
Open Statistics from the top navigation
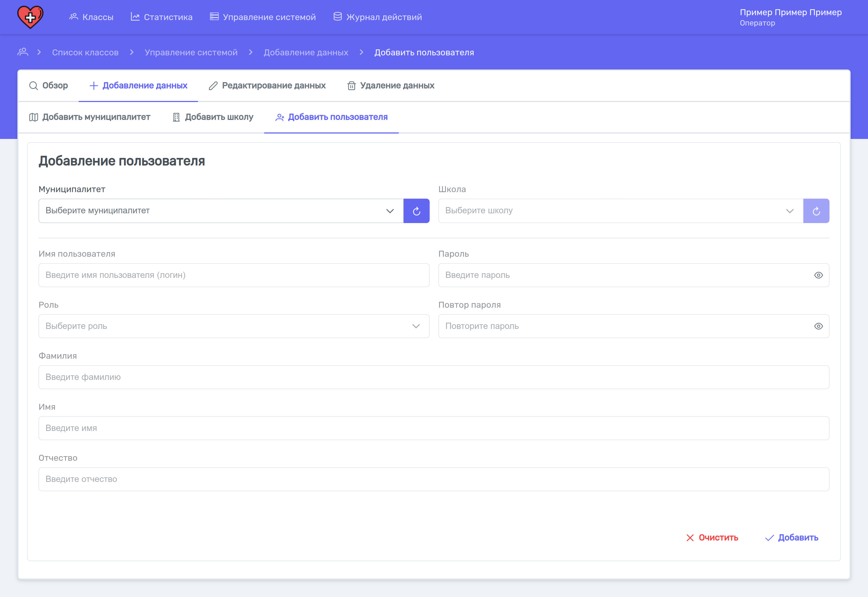[x=161, y=17]
